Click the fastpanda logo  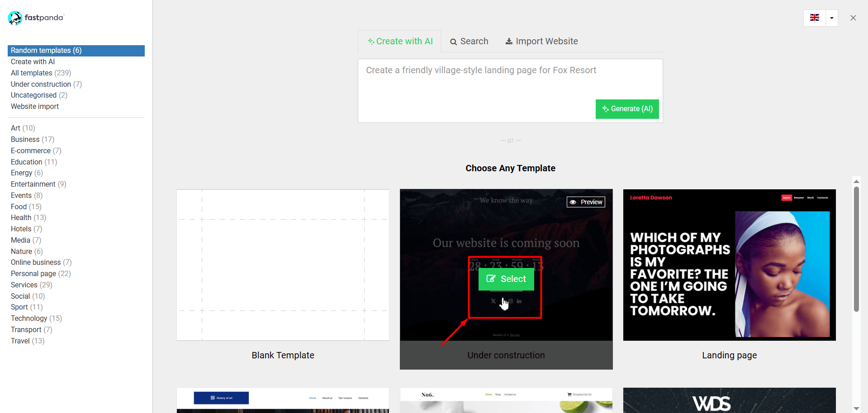pos(36,18)
